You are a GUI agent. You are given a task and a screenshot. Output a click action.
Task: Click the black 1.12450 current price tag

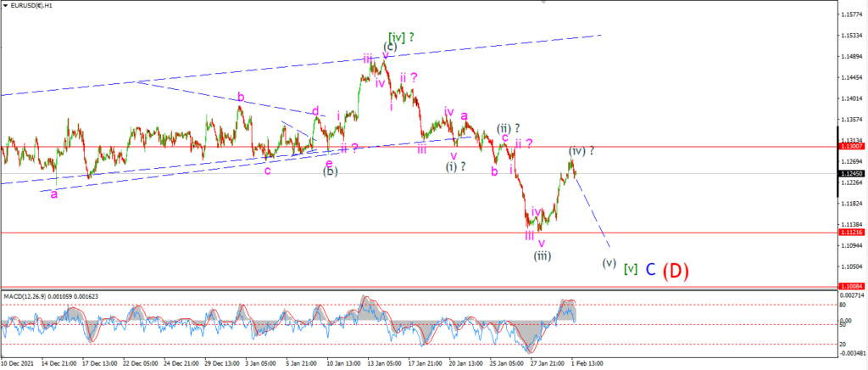[x=849, y=173]
